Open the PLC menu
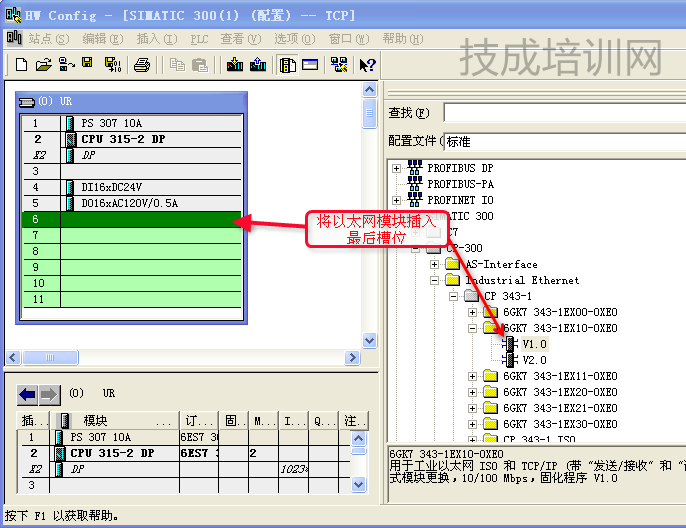 pos(200,39)
